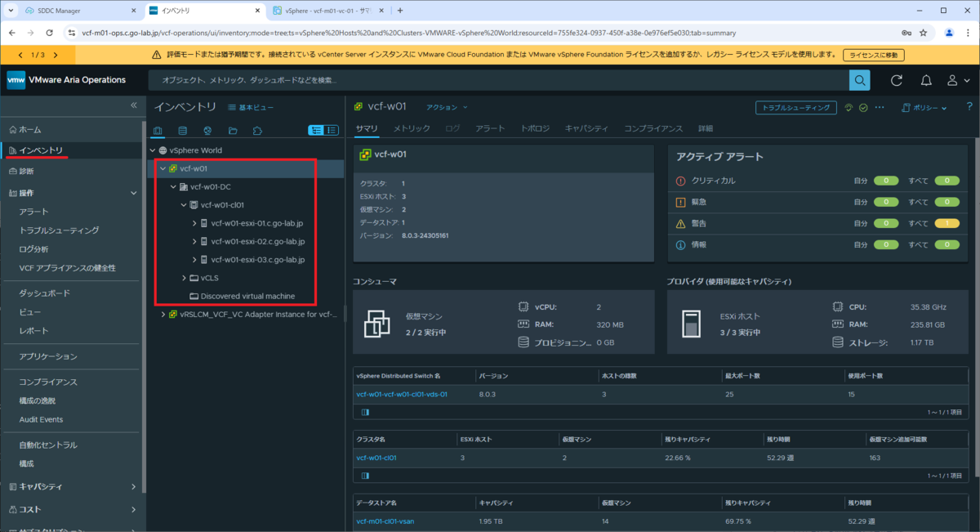Open vcf-w01-vcf-w01-cl01-vds-01 switch link
The image size is (980, 532).
pyautogui.click(x=402, y=394)
